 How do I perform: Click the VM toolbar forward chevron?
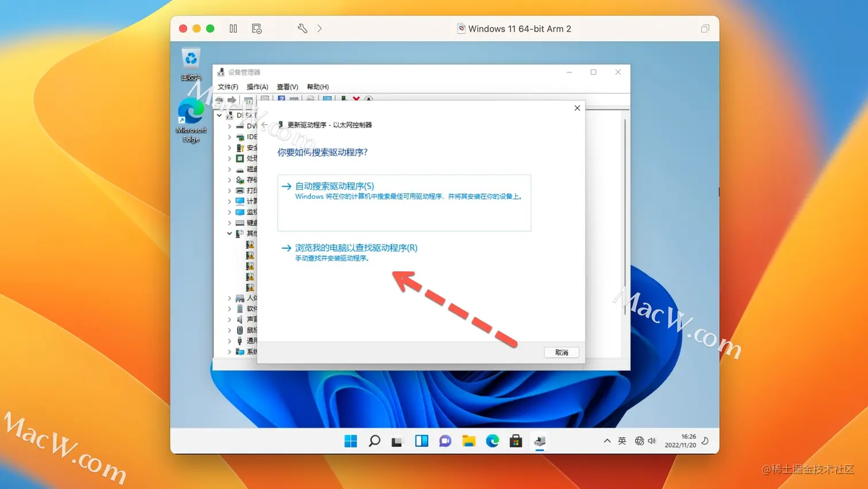point(319,28)
